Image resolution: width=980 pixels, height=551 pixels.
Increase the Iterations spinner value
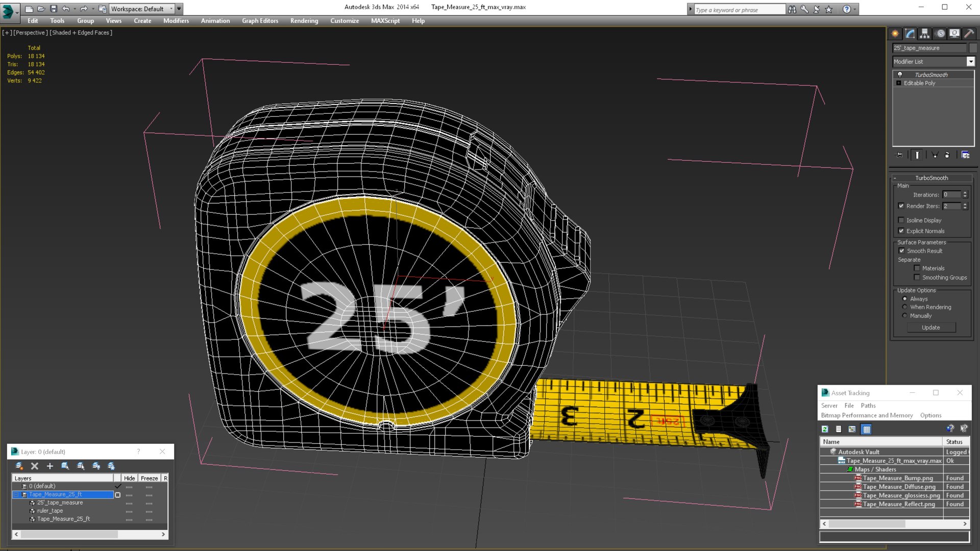pyautogui.click(x=965, y=193)
